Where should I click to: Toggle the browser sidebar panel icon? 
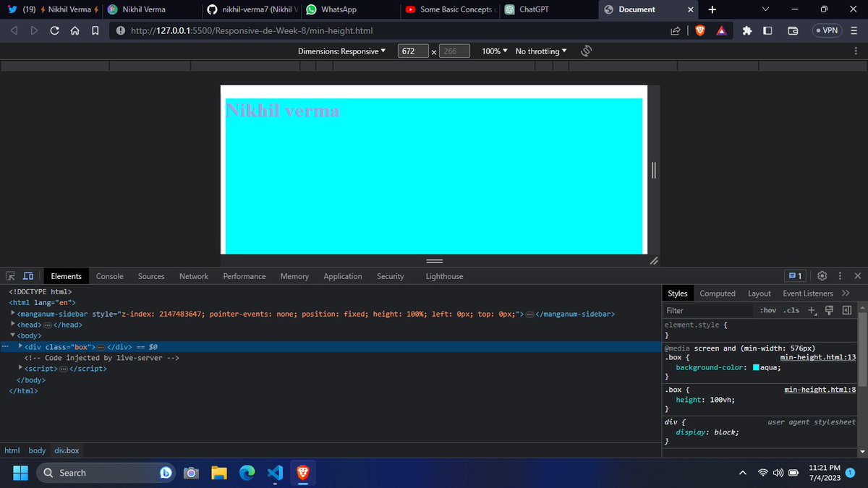click(767, 31)
